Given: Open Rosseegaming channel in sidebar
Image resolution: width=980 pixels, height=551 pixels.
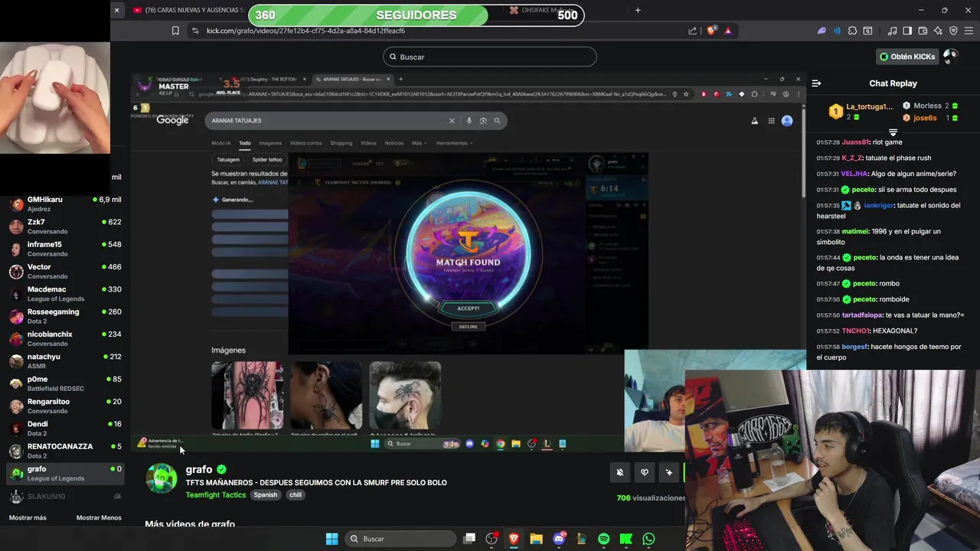Looking at the screenshot, I should click(64, 316).
